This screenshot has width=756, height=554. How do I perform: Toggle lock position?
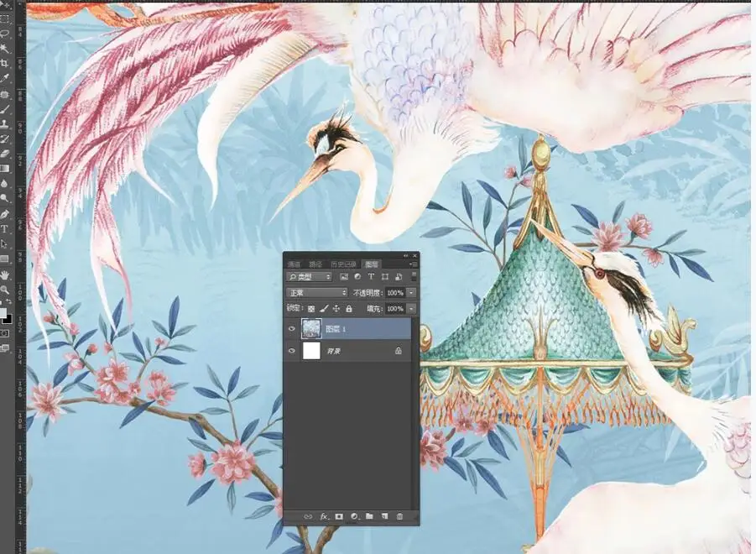coord(336,309)
